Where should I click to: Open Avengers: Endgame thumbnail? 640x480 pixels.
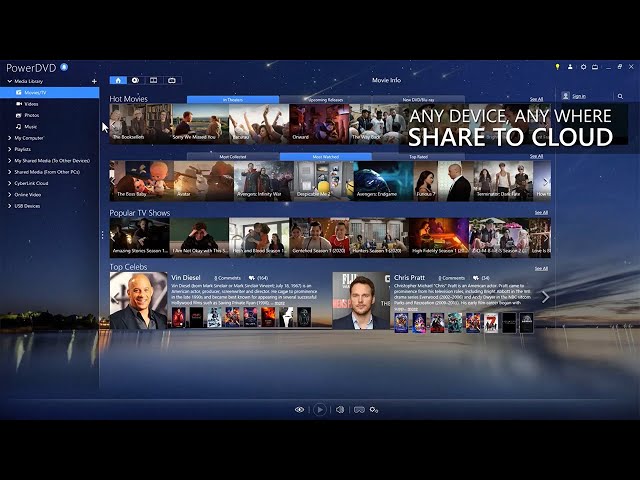tap(383, 181)
